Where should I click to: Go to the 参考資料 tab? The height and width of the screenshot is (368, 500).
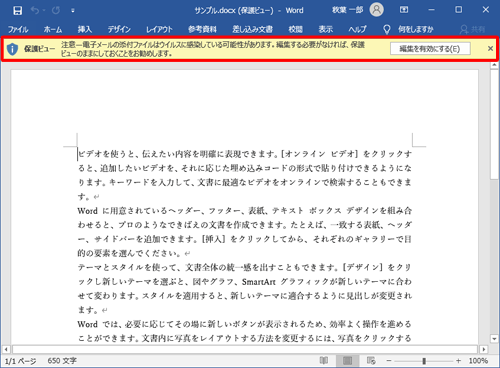coord(202,29)
